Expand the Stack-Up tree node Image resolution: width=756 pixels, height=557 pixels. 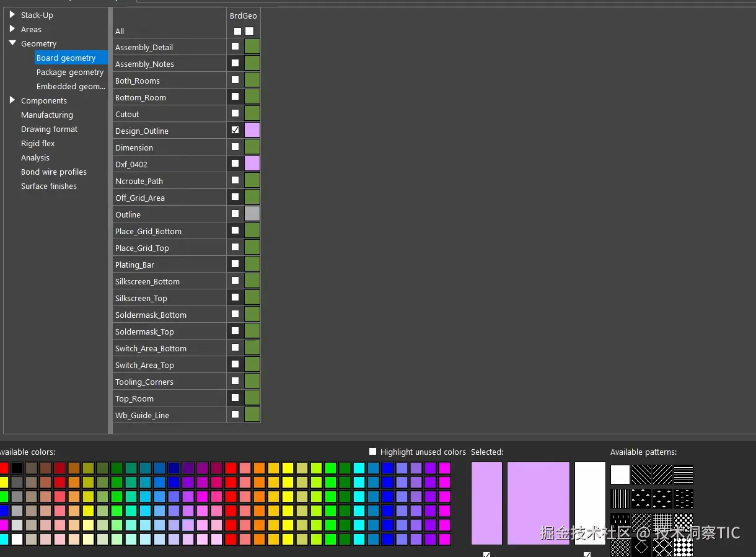(x=12, y=14)
